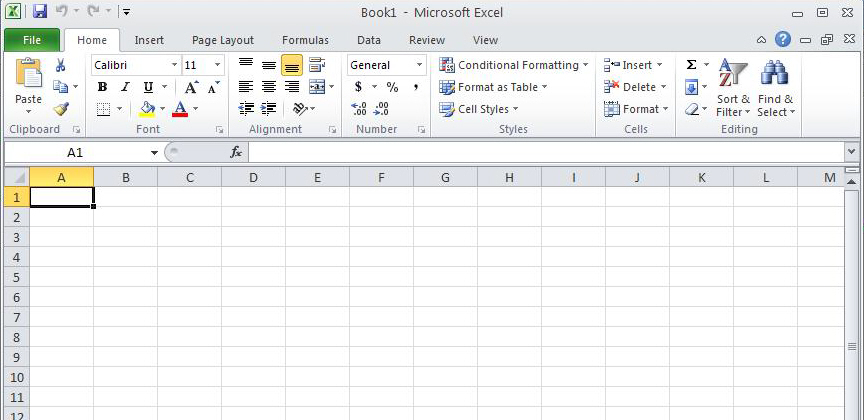This screenshot has width=864, height=420.
Task: Apply yellow fill color bucket
Action: (147, 109)
